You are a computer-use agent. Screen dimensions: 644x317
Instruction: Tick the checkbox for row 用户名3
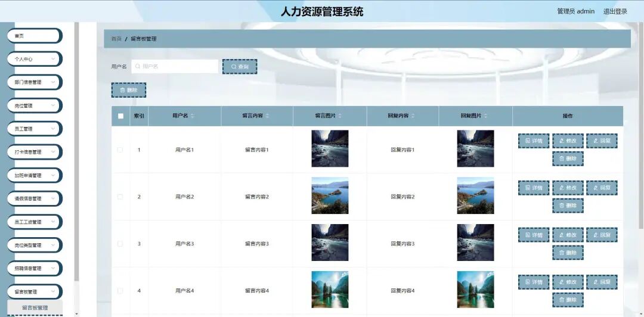[120, 244]
